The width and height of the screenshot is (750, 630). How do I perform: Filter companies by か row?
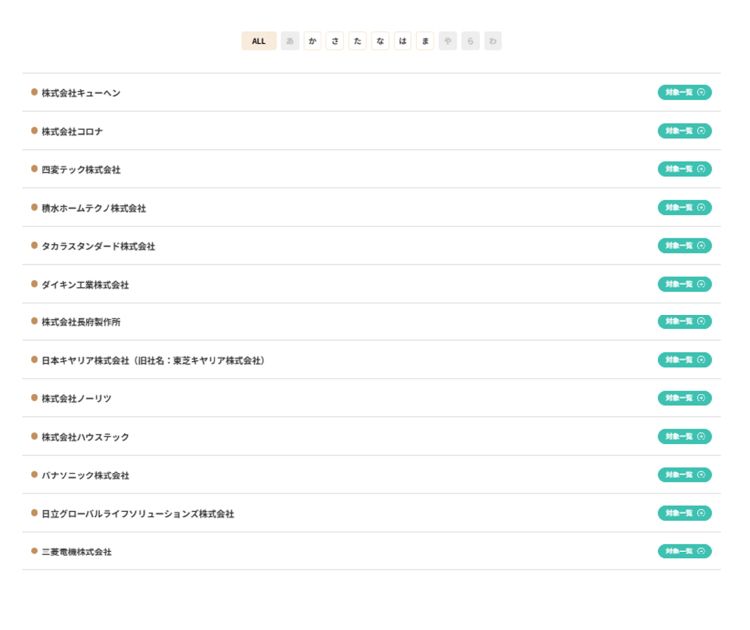312,41
